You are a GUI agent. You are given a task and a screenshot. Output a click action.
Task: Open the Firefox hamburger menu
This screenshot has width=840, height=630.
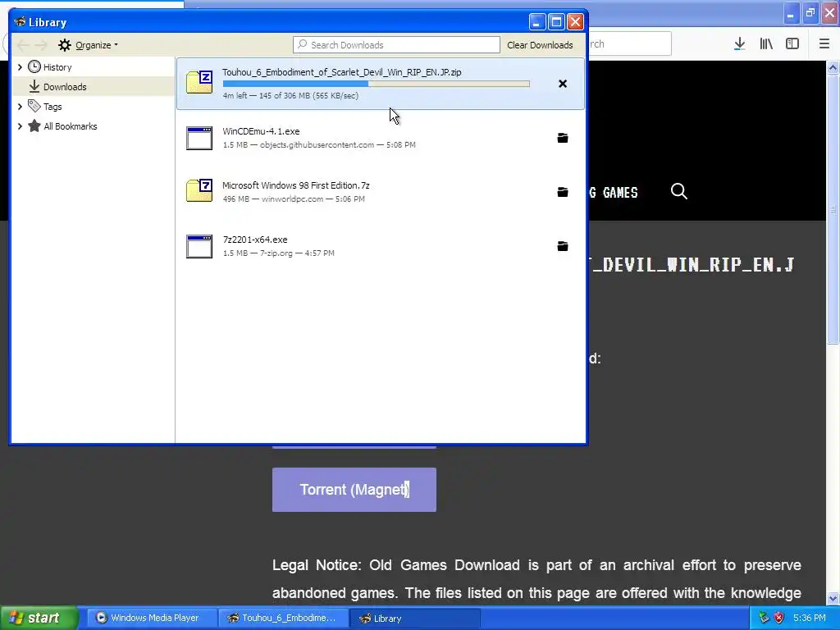pyautogui.click(x=824, y=44)
